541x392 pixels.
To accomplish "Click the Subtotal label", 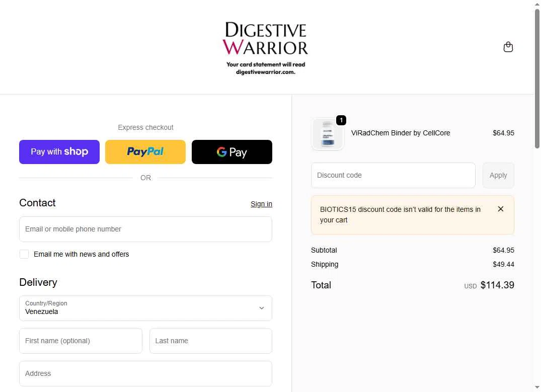I will point(324,250).
